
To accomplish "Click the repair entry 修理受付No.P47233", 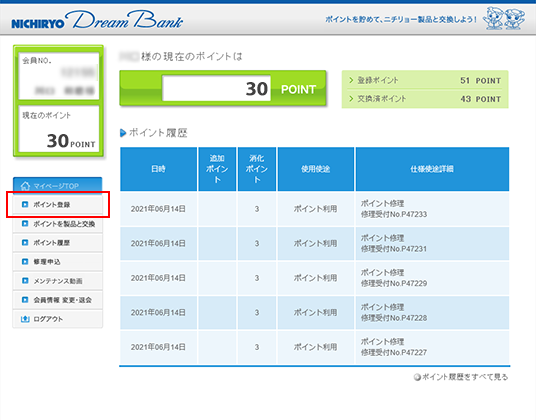I will coord(394,215).
